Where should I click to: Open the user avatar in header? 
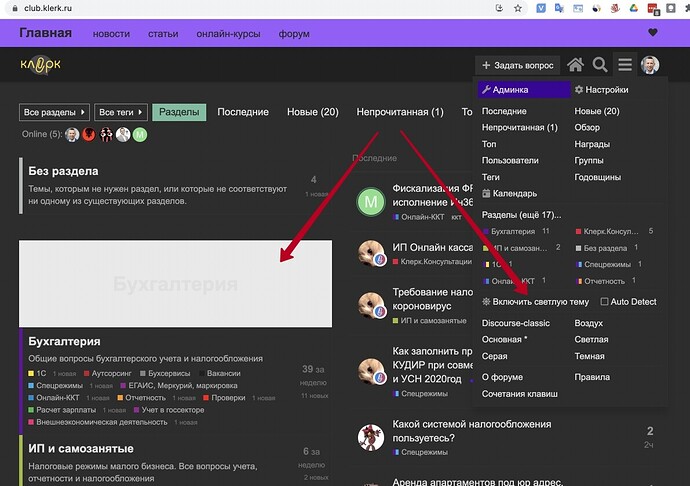(650, 65)
